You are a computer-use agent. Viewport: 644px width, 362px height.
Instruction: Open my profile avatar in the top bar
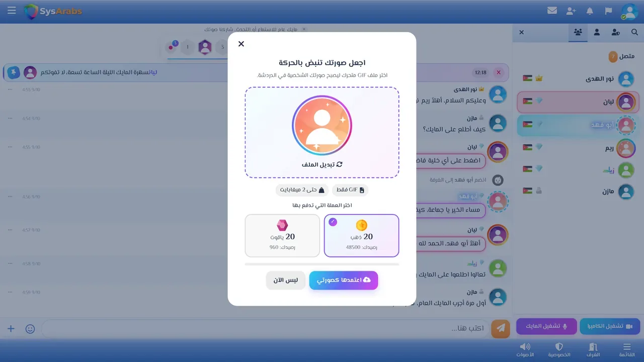(x=629, y=11)
